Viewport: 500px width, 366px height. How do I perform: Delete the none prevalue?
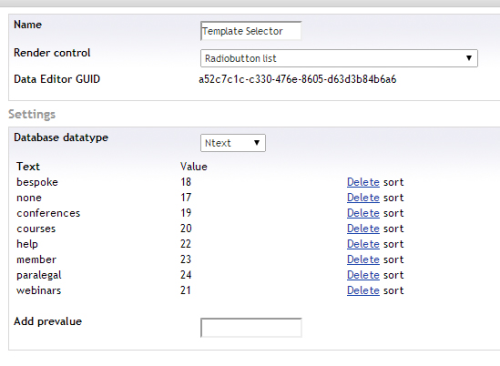pyautogui.click(x=363, y=197)
